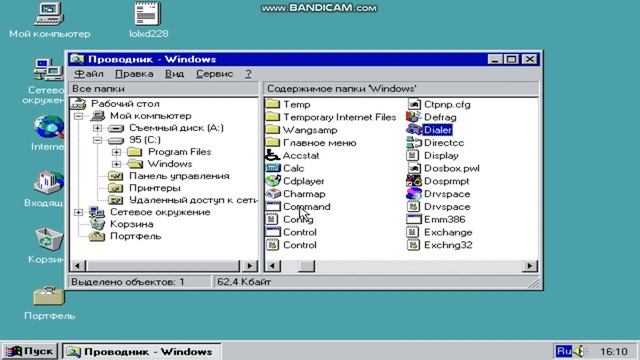Select Портфель in the folder tree

136,236
